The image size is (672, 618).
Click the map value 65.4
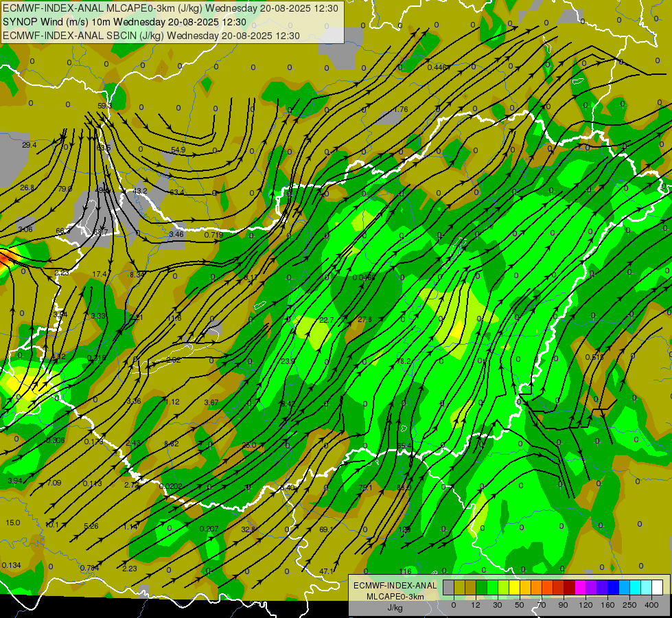(x=404, y=446)
